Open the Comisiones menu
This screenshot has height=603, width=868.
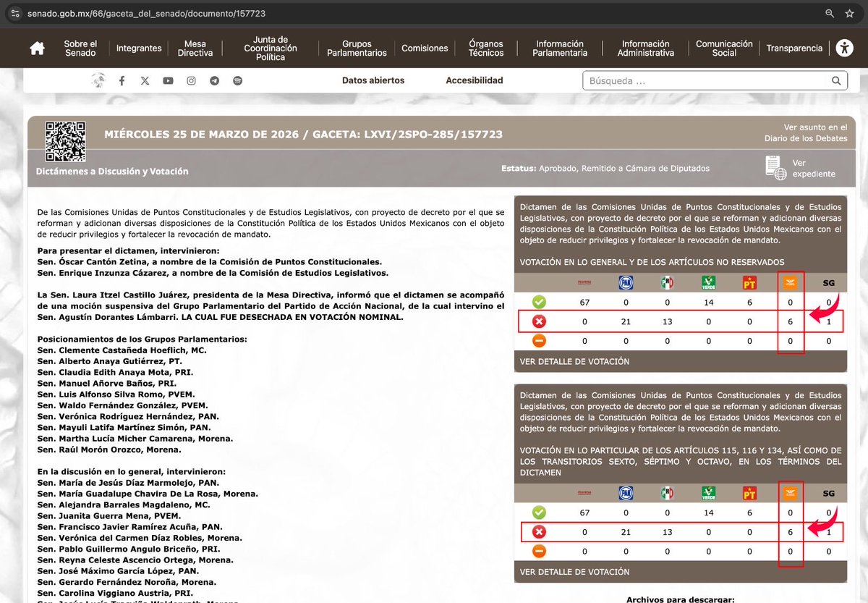(x=425, y=49)
